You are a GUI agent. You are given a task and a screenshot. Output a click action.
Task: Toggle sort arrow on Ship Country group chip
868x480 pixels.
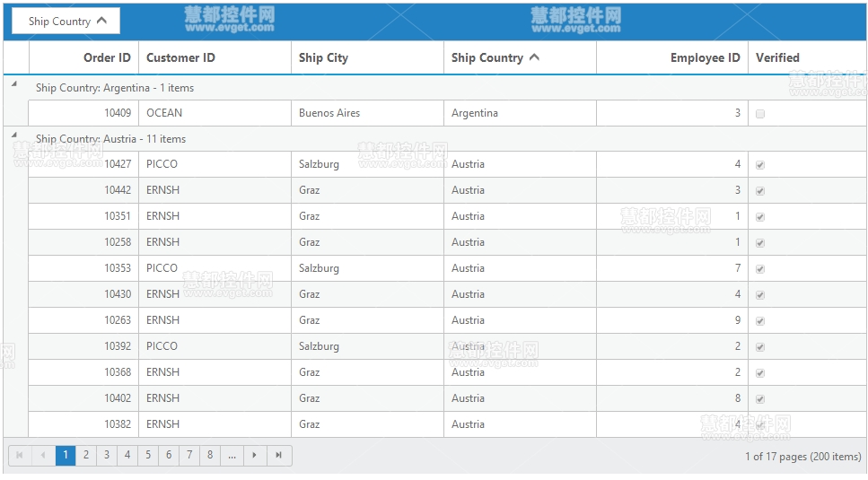(101, 21)
